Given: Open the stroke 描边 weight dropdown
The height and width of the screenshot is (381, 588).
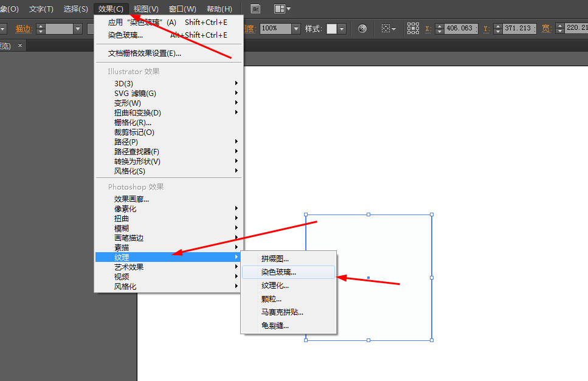Looking at the screenshot, I should click(78, 28).
